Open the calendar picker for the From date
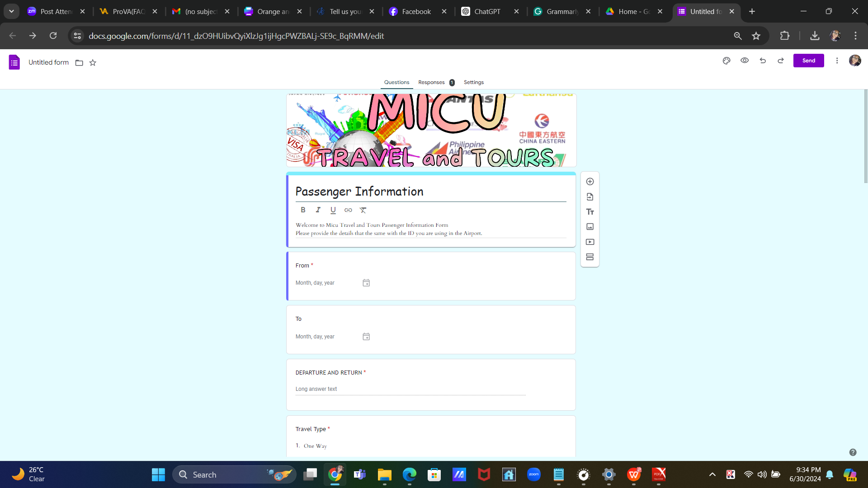Screen dimensions: 868x488 pos(366,282)
